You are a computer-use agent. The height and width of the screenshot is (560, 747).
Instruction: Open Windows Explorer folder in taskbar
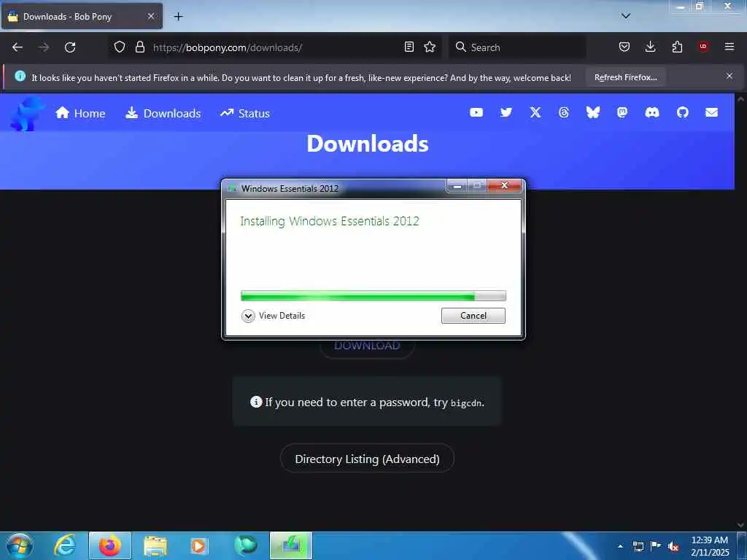coord(155,545)
